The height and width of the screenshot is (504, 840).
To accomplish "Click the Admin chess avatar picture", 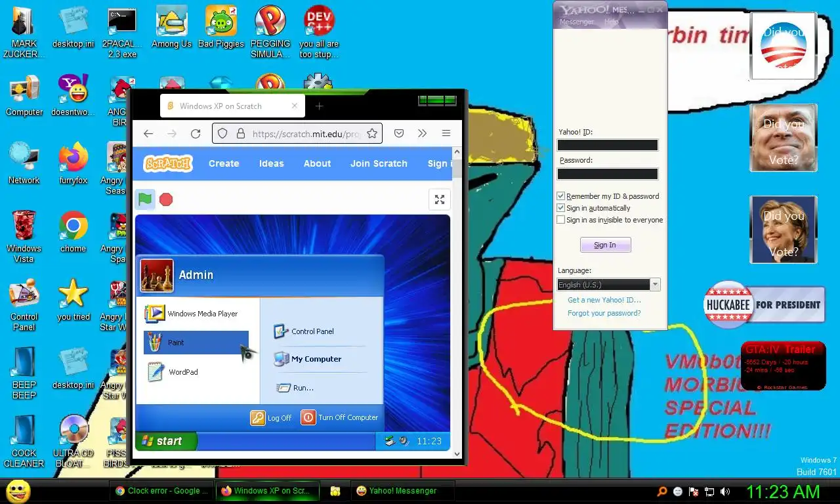I will point(157,275).
